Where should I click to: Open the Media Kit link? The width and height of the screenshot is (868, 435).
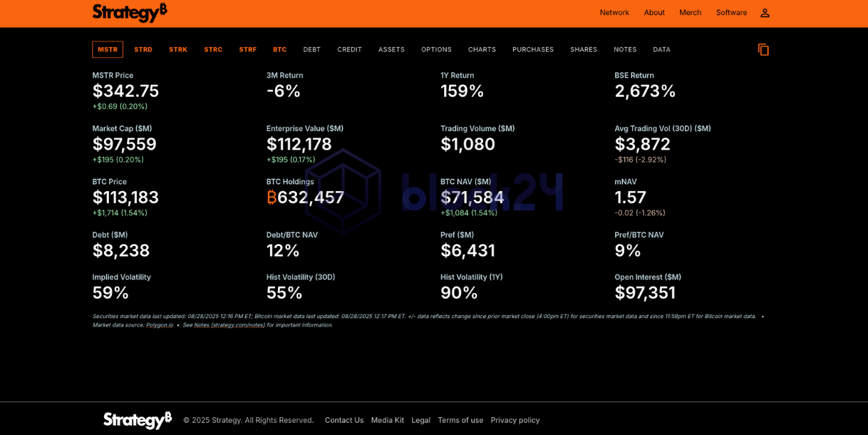[x=388, y=420]
